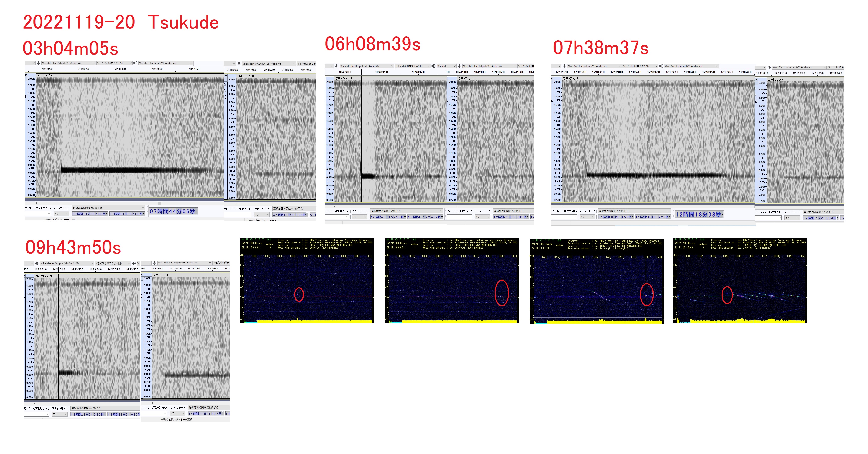The width and height of the screenshot is (868, 454).
Task: Click leftmost microphone icon in 07h38m37s panel
Action: point(564,66)
